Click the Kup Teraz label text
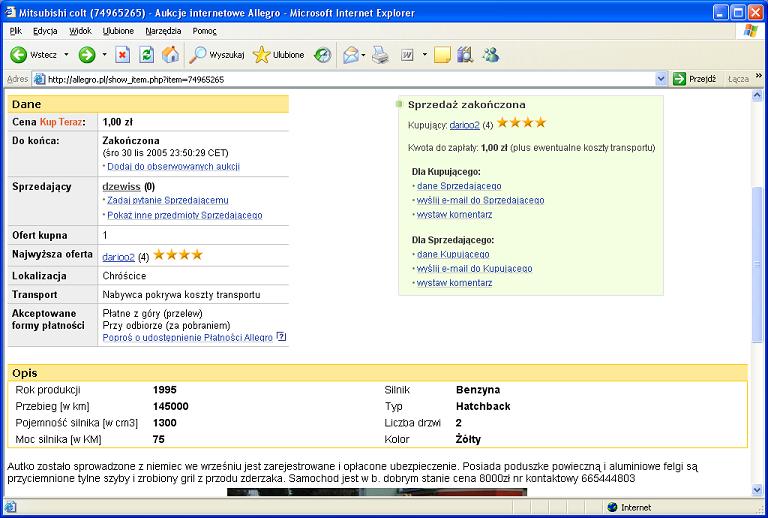The width and height of the screenshot is (768, 518). (x=60, y=122)
